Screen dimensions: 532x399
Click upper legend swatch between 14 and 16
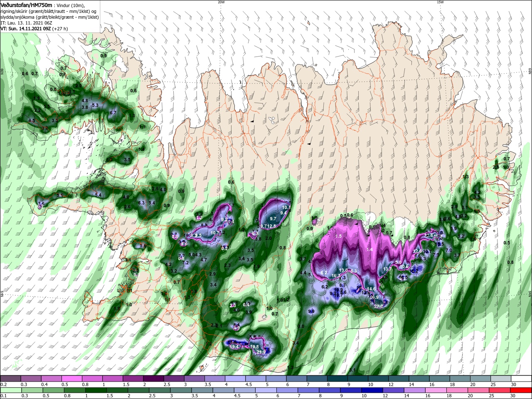419,379
